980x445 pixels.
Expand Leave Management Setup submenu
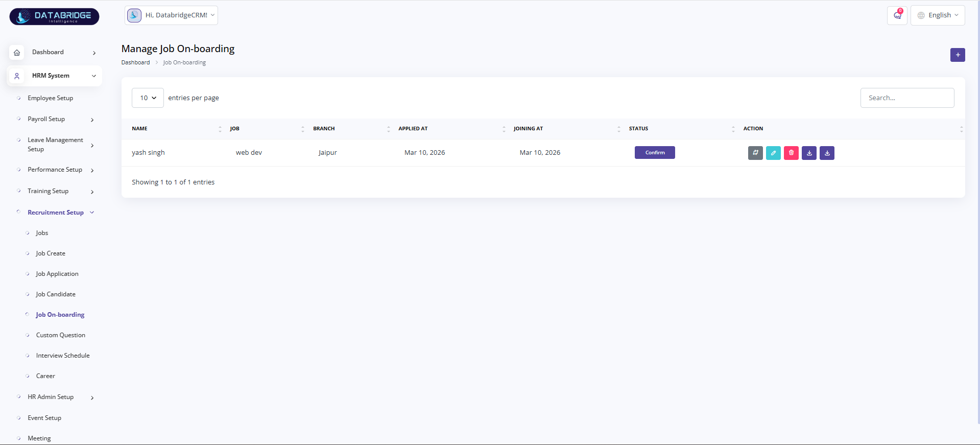click(92, 145)
